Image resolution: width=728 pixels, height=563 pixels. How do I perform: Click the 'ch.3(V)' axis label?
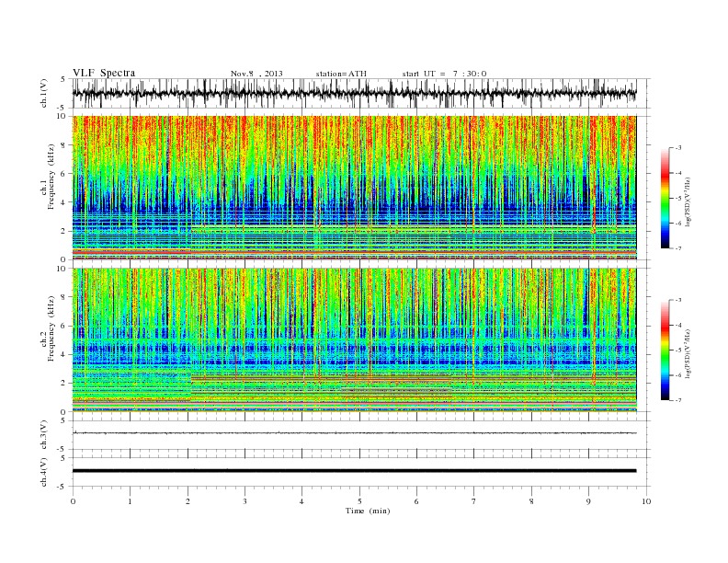coord(44,434)
